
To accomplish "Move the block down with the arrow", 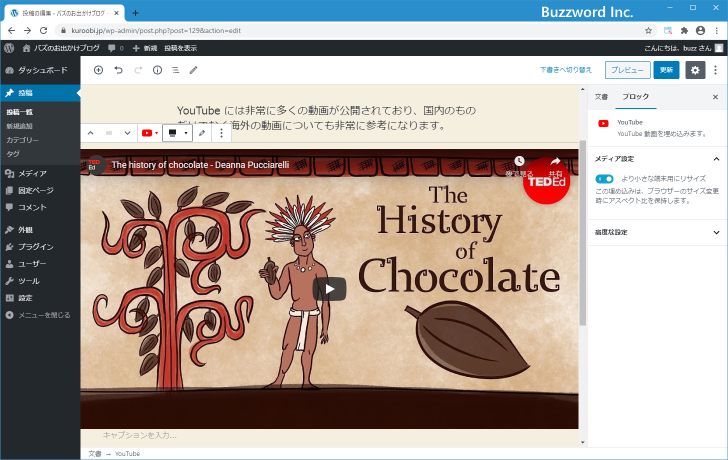I will click(x=127, y=133).
